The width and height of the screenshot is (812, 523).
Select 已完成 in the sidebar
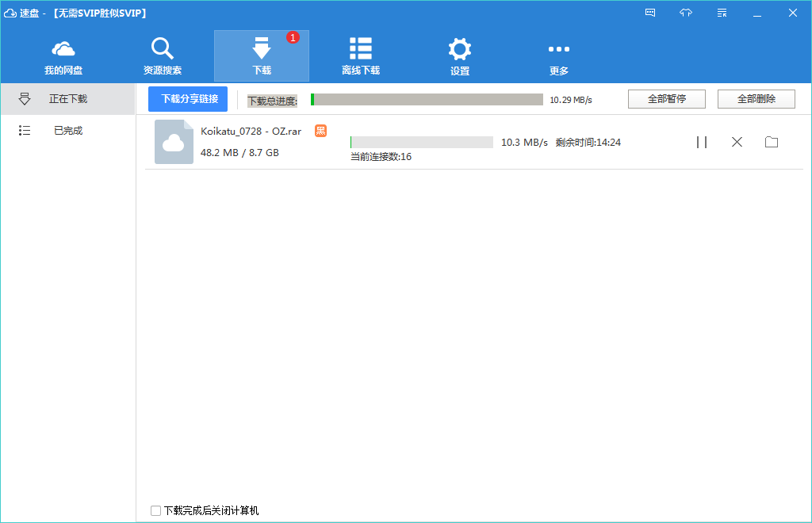point(68,131)
